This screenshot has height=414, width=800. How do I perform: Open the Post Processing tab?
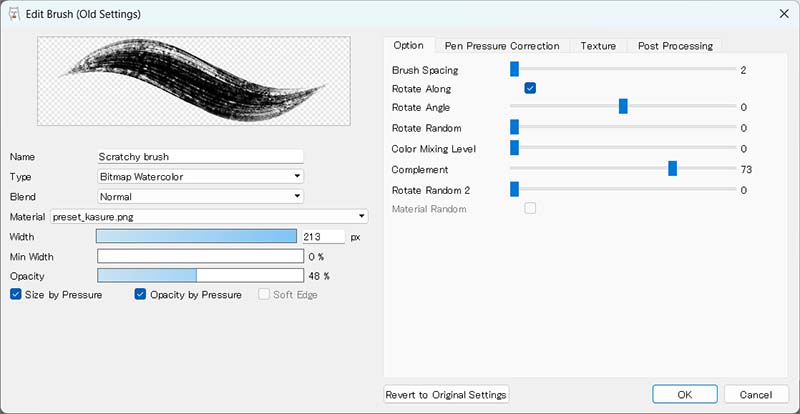[675, 46]
